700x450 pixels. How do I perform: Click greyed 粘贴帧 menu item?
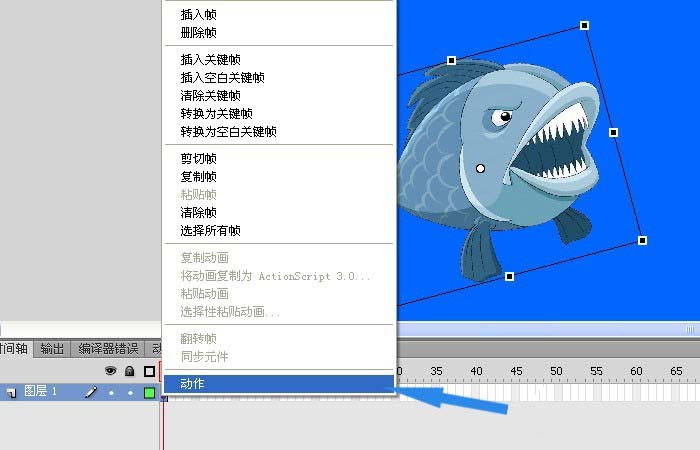279,195
